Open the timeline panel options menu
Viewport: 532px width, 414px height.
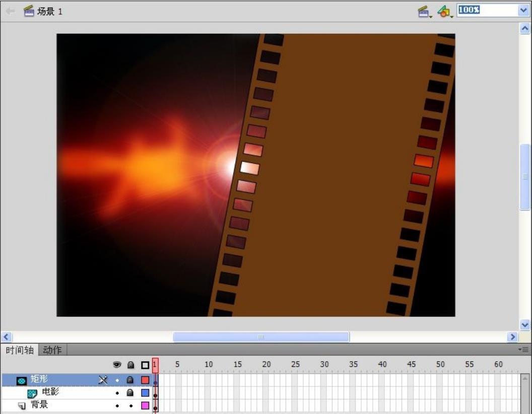coord(525,350)
